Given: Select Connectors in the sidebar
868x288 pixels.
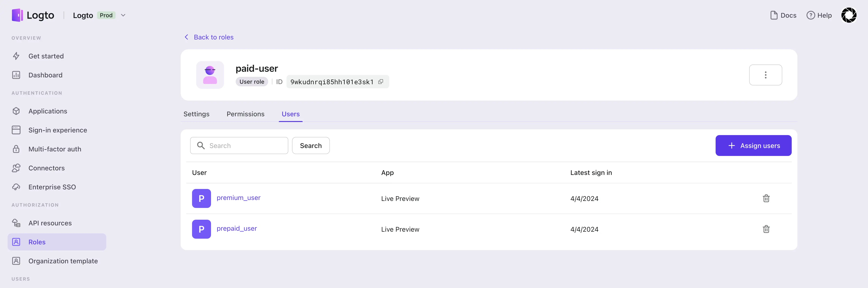Looking at the screenshot, I should [x=46, y=168].
